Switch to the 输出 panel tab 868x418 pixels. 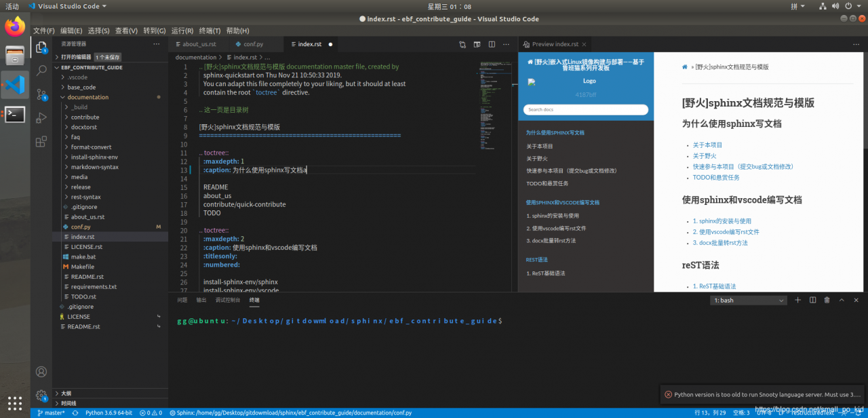(x=201, y=300)
